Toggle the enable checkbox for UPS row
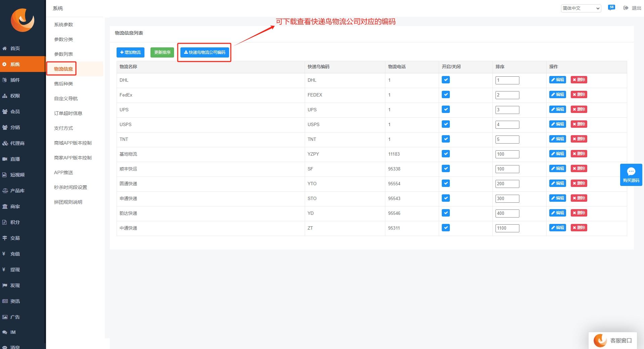 [x=446, y=109]
